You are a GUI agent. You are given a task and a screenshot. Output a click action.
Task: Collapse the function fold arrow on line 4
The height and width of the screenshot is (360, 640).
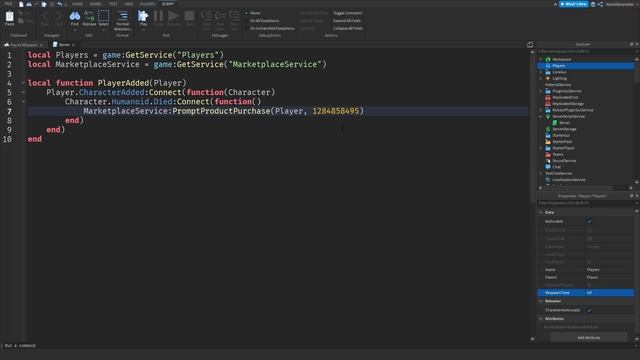pyautogui.click(x=23, y=83)
